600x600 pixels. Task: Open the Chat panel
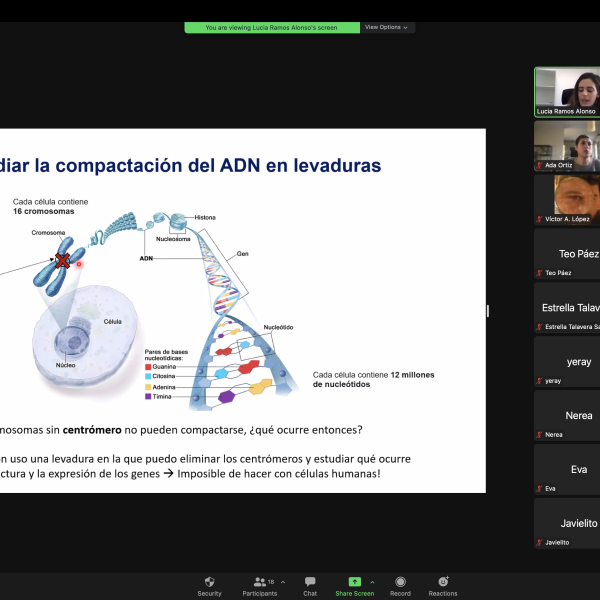click(x=310, y=582)
